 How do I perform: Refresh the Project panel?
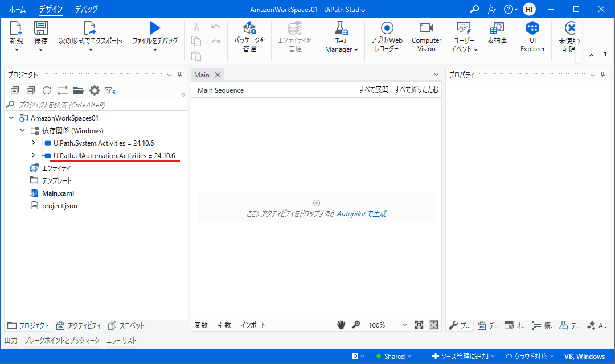click(x=47, y=90)
